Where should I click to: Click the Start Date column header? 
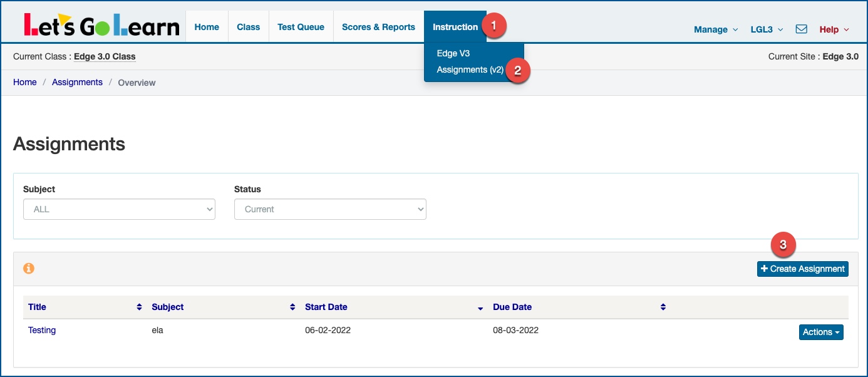click(326, 307)
